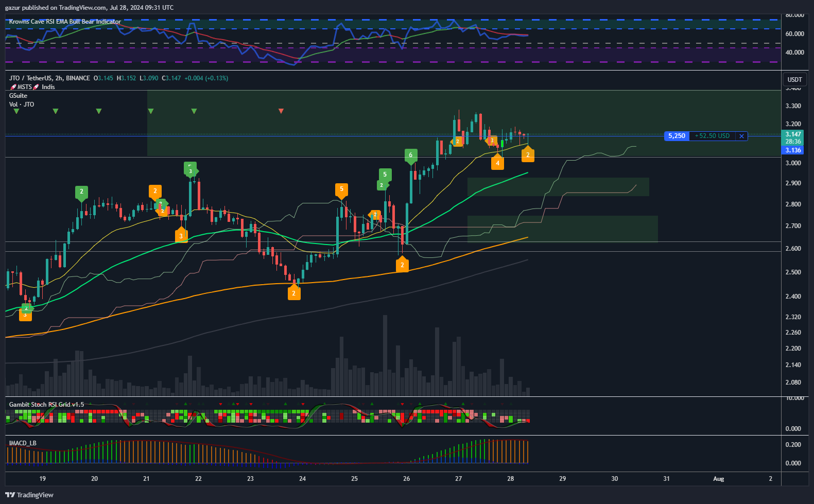
Task: Click the orange 4 signal marker
Action: click(497, 162)
